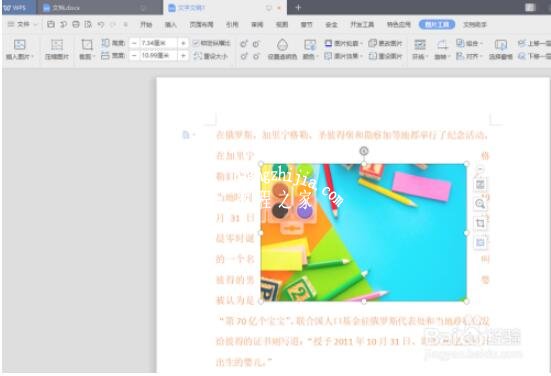Open the File (文件) menu
Screen dimensions: 551x376
pos(22,24)
